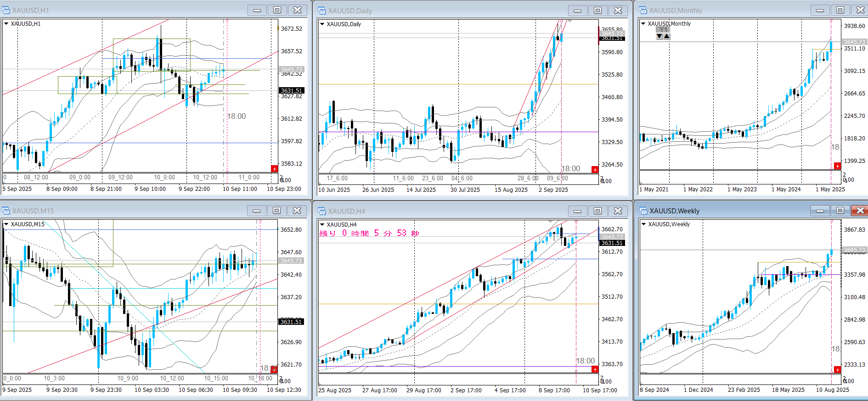868x401 pixels.
Task: Click the black 3631.51 price label in M15 chart
Action: point(291,322)
